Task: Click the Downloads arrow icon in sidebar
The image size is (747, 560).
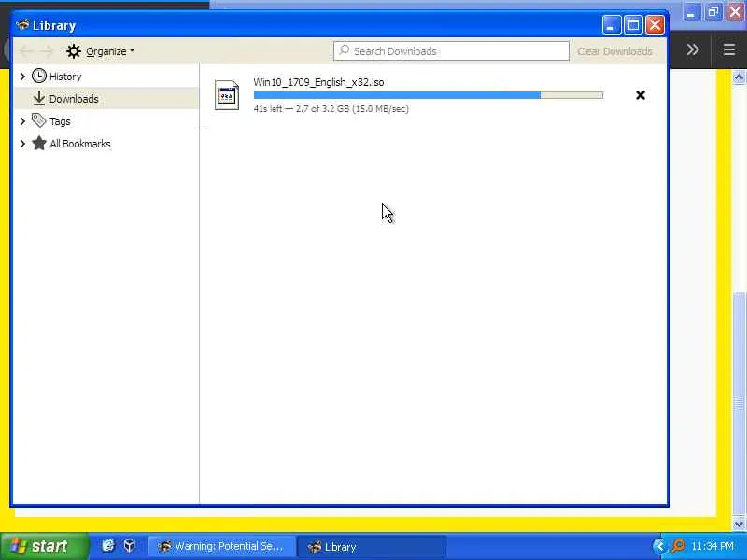Action: pyautogui.click(x=38, y=99)
